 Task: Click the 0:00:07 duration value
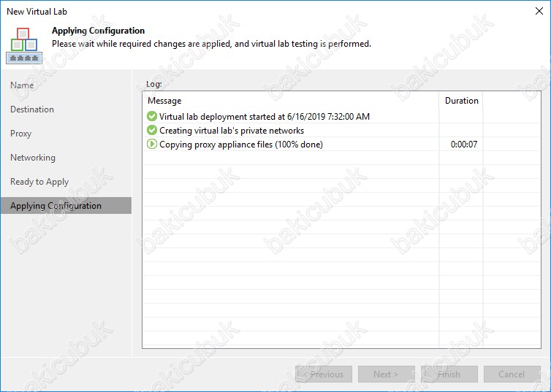click(464, 145)
